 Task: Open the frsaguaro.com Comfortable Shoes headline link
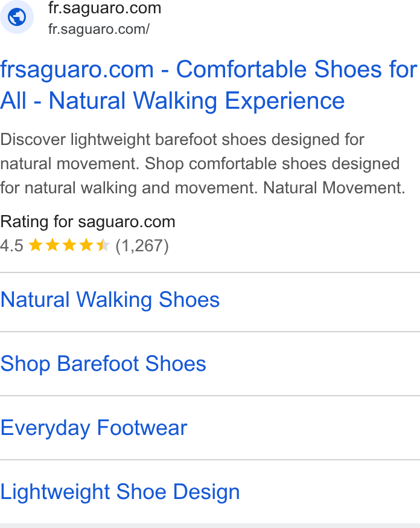pyautogui.click(x=208, y=85)
